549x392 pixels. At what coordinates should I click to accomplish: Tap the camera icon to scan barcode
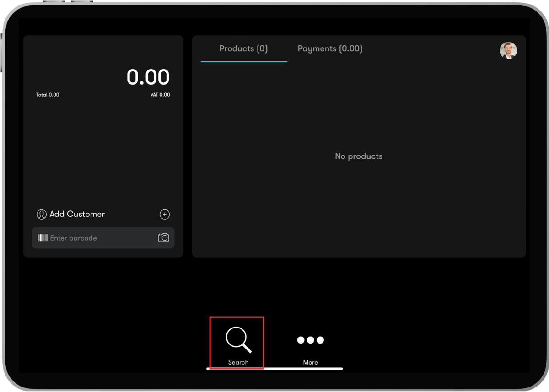coord(163,238)
